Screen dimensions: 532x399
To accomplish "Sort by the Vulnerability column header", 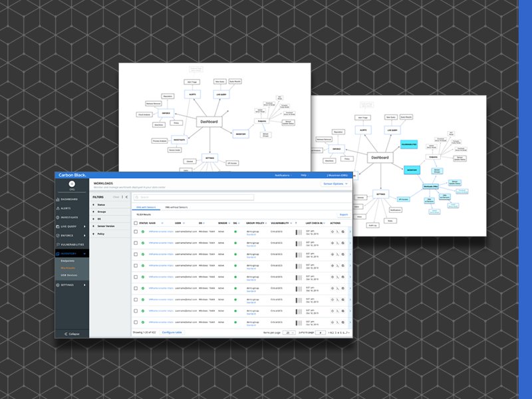I will 281,223.
